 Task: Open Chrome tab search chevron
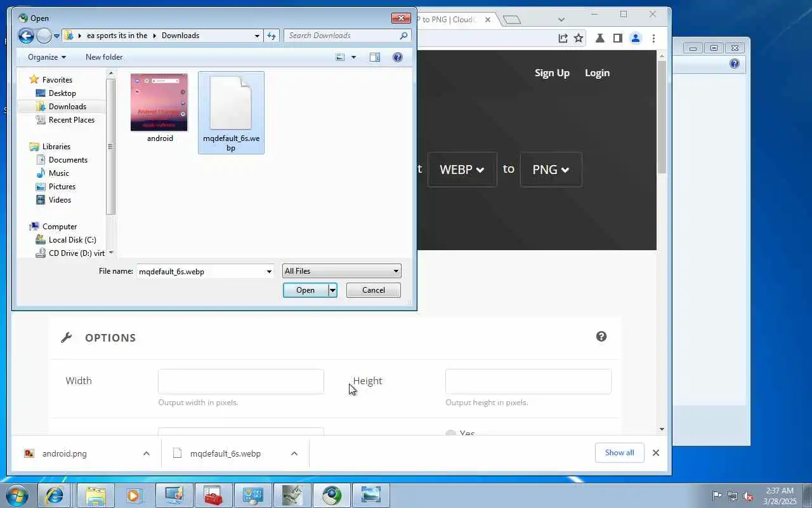point(561,20)
